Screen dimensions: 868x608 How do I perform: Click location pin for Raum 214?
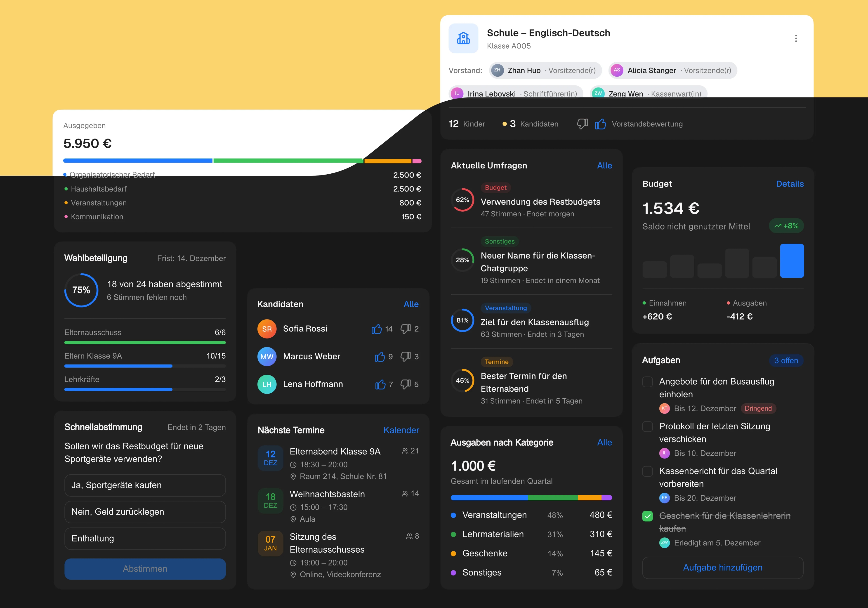click(x=292, y=476)
